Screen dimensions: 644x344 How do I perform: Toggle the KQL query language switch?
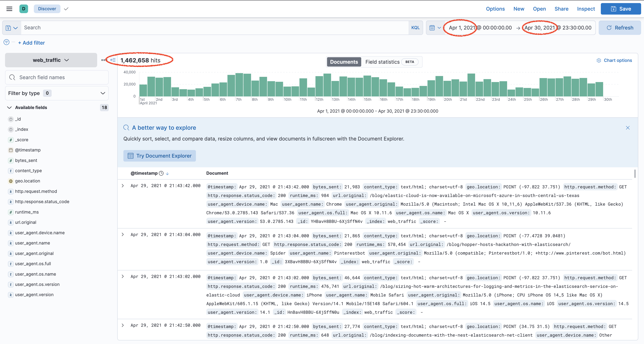pos(415,28)
